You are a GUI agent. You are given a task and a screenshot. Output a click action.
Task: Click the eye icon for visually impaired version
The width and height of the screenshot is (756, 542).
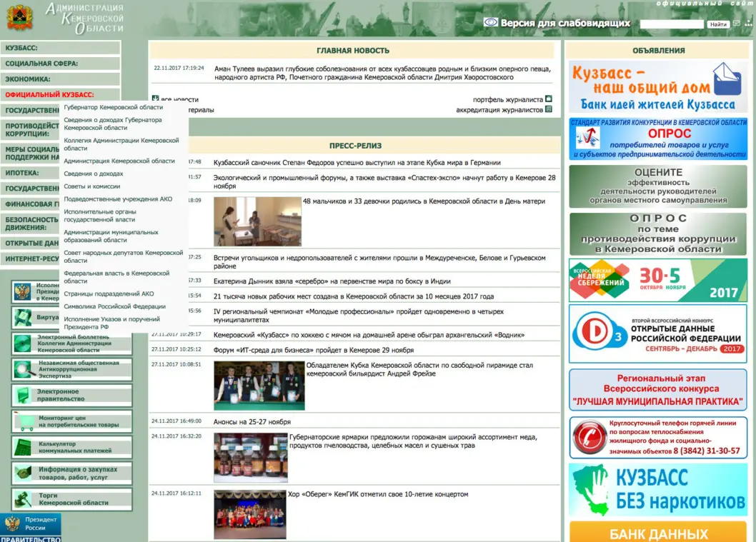point(490,22)
